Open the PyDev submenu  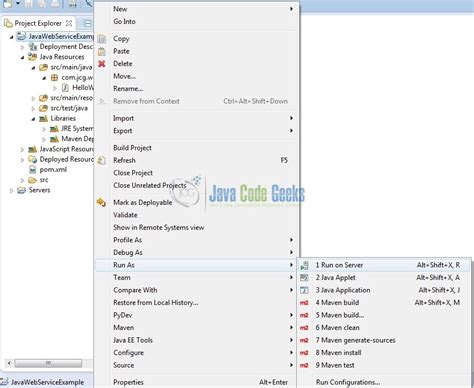pos(197,315)
